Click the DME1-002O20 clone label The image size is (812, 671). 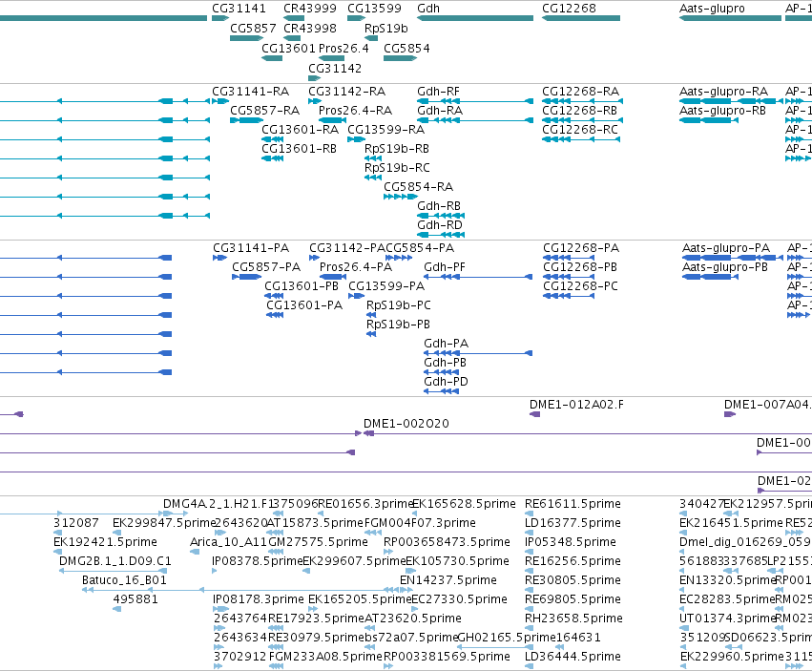(x=406, y=424)
